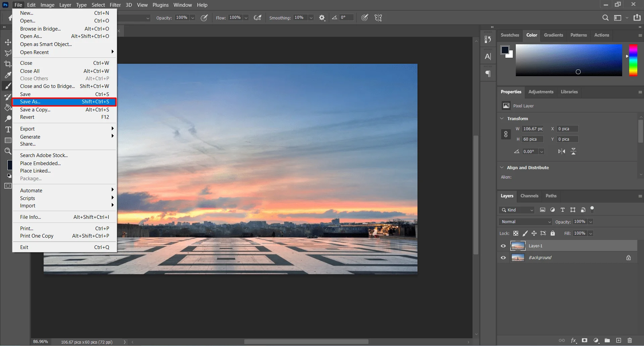
Task: Select the Move tool
Action: pos(8,42)
